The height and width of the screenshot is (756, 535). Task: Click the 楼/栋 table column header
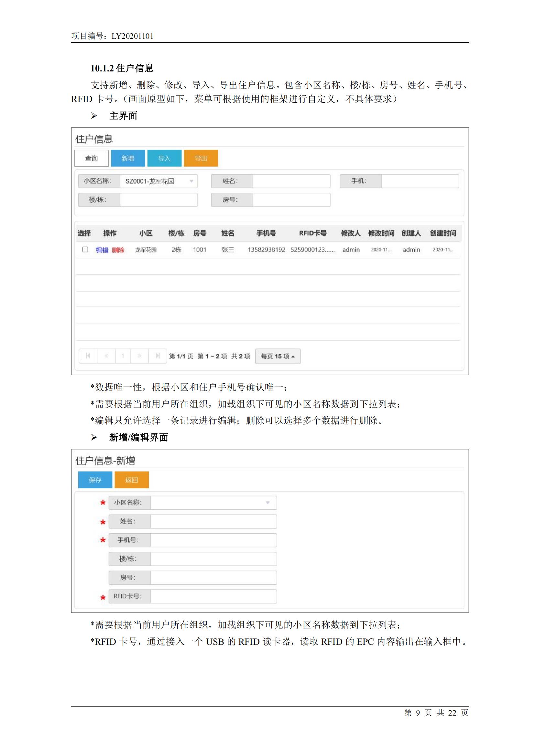(x=176, y=233)
